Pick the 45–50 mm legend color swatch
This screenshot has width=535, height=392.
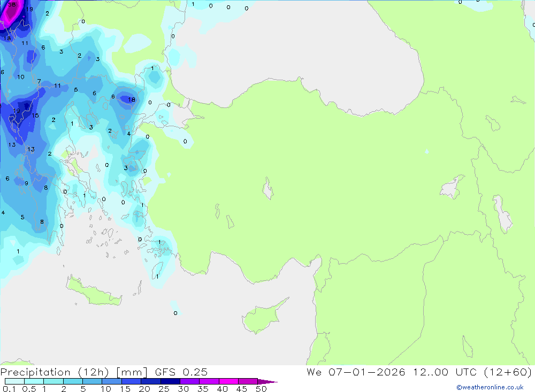click(248, 381)
